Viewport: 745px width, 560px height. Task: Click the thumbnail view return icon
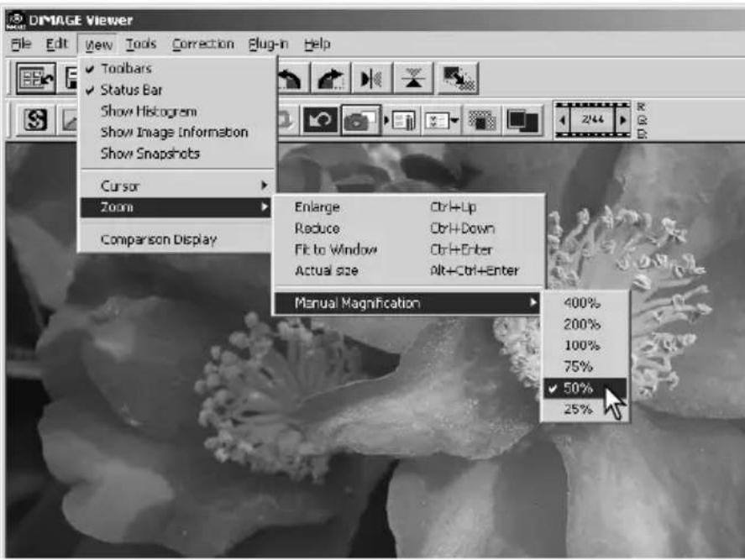[35, 78]
